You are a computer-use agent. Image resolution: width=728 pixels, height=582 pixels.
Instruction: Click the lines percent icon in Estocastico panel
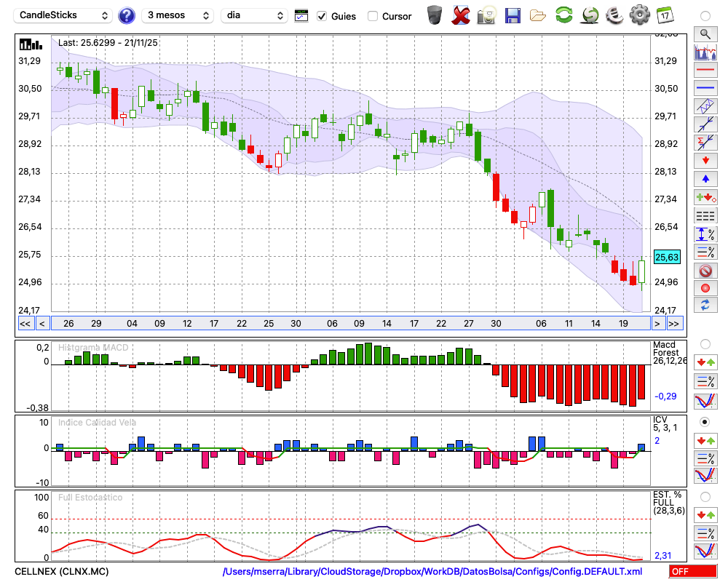pos(705,533)
